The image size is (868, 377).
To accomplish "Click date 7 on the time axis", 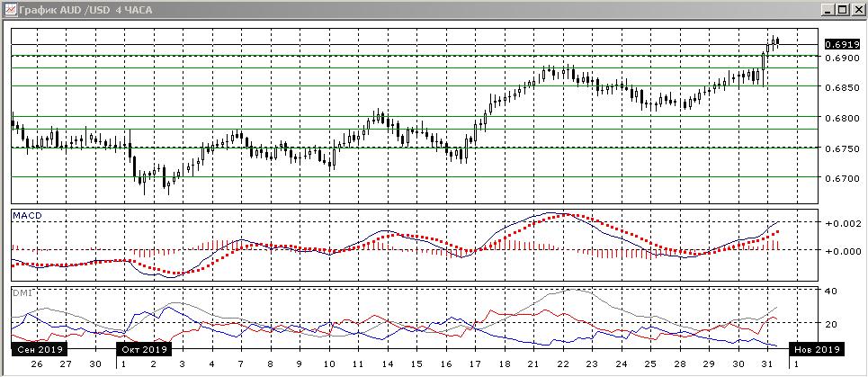I will (x=241, y=364).
